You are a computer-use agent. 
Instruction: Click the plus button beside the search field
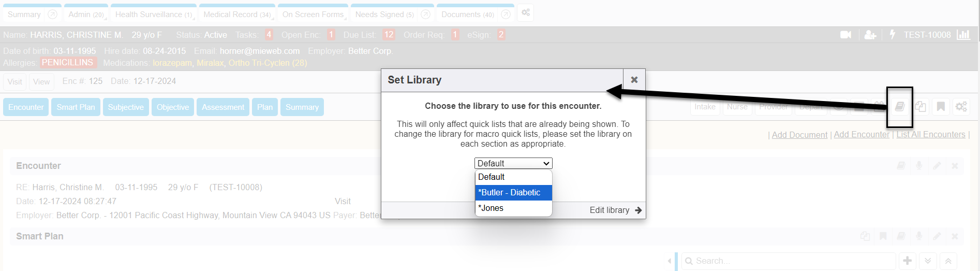[908, 261]
